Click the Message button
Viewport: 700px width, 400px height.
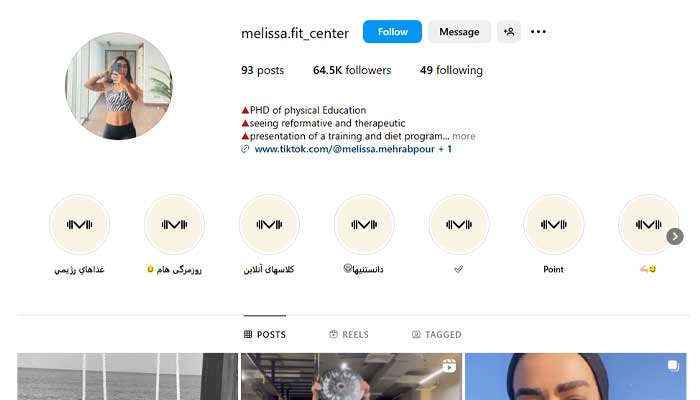459,32
